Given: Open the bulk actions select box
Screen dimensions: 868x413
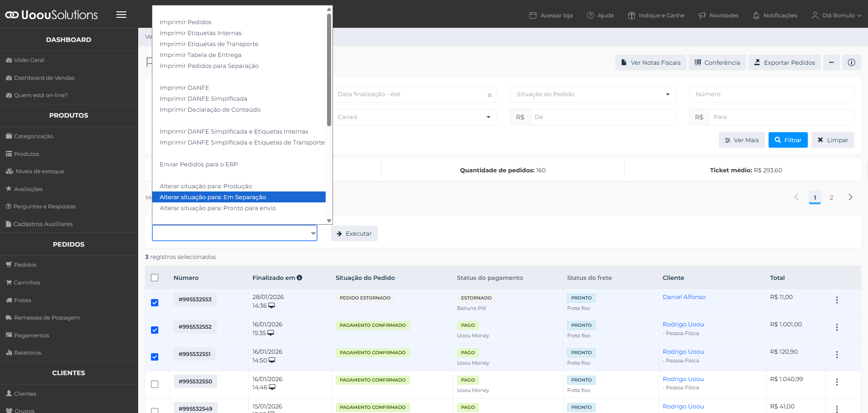Looking at the screenshot, I should click(x=234, y=233).
